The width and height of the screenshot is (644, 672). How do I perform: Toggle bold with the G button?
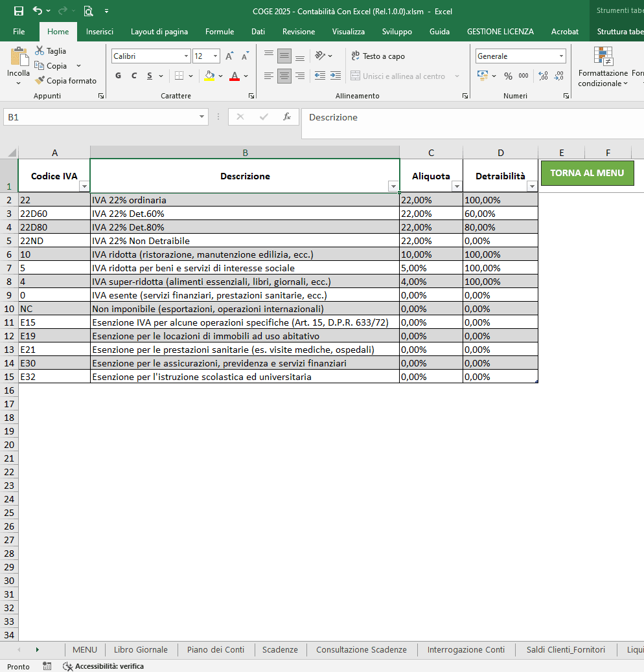pyautogui.click(x=119, y=76)
